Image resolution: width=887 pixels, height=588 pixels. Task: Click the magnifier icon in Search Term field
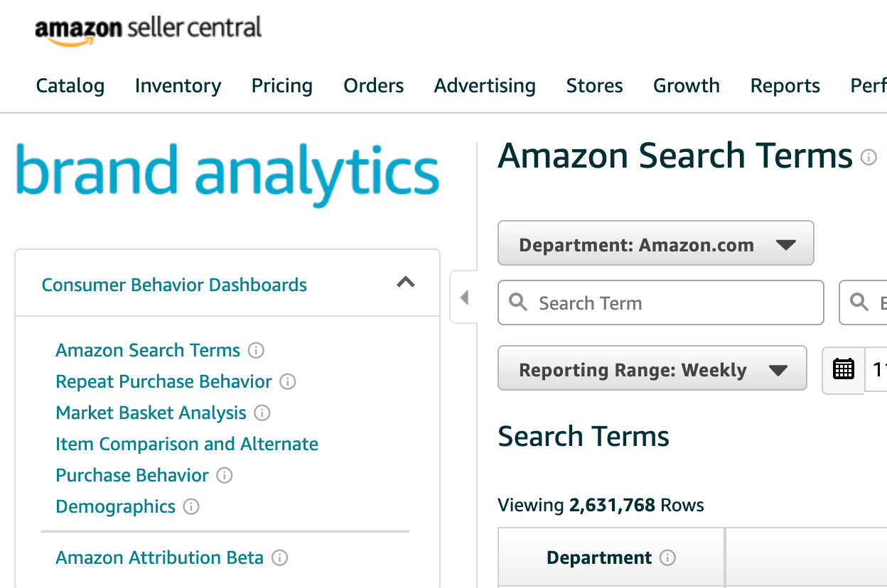click(x=517, y=303)
